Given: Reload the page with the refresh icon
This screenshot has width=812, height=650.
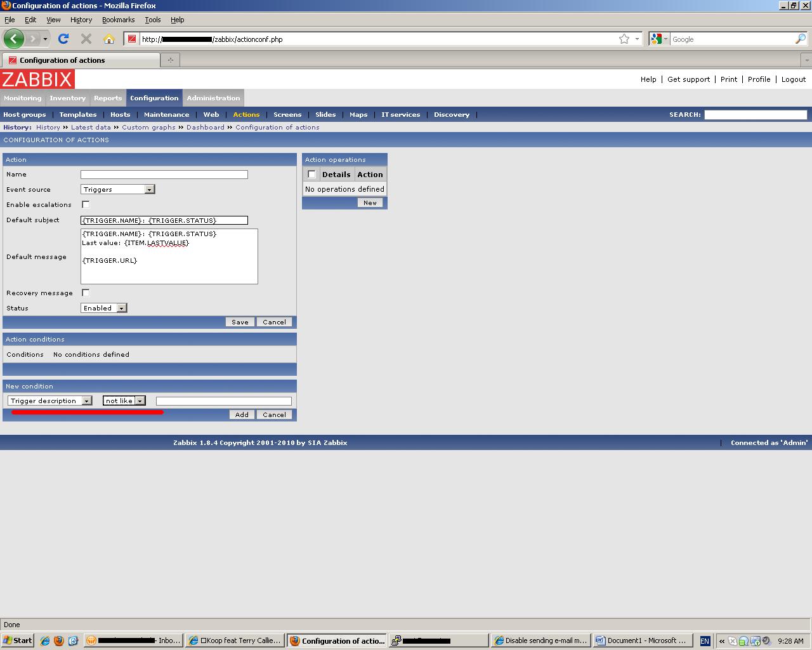Looking at the screenshot, I should [63, 39].
